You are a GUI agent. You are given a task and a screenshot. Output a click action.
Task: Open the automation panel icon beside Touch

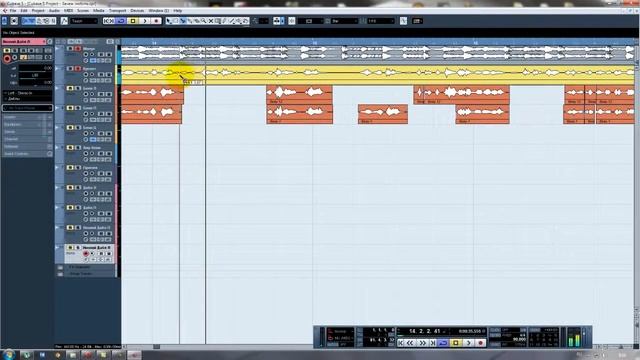pos(64,21)
